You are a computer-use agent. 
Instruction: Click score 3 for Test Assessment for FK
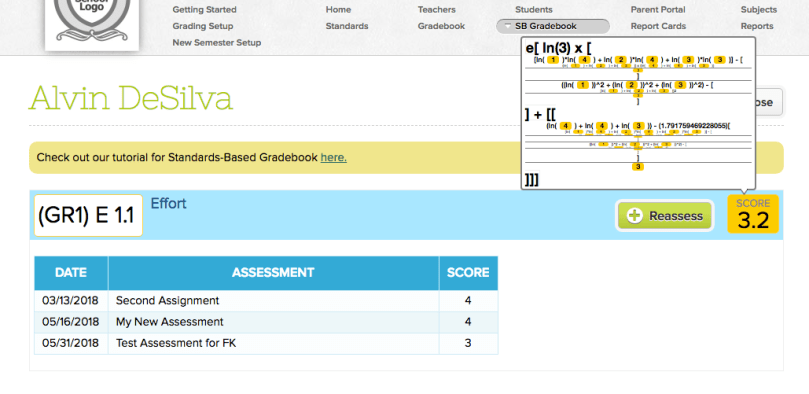click(x=468, y=343)
